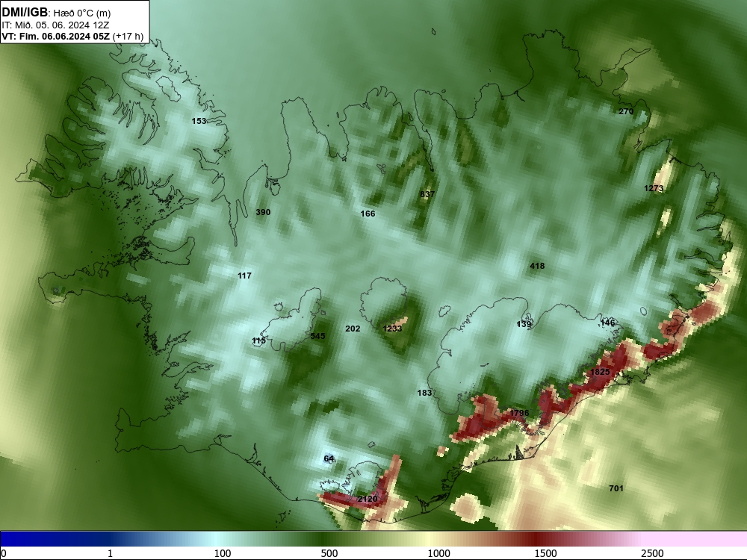This screenshot has width=747, height=560.
Task: Click the map value 701
Action: click(x=616, y=488)
